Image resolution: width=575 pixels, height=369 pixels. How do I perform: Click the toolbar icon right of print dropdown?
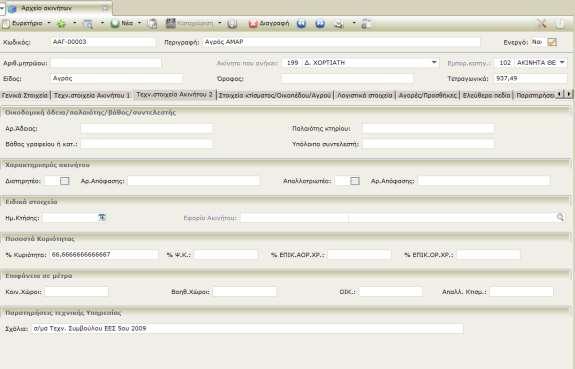[x=366, y=24]
